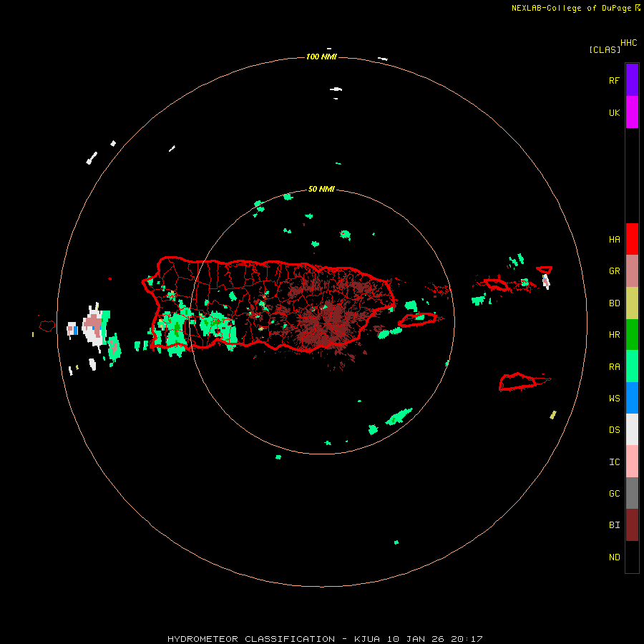This screenshot has height=644, width=644.
Task: Click the DS white legend swatch
Action: coord(632,429)
